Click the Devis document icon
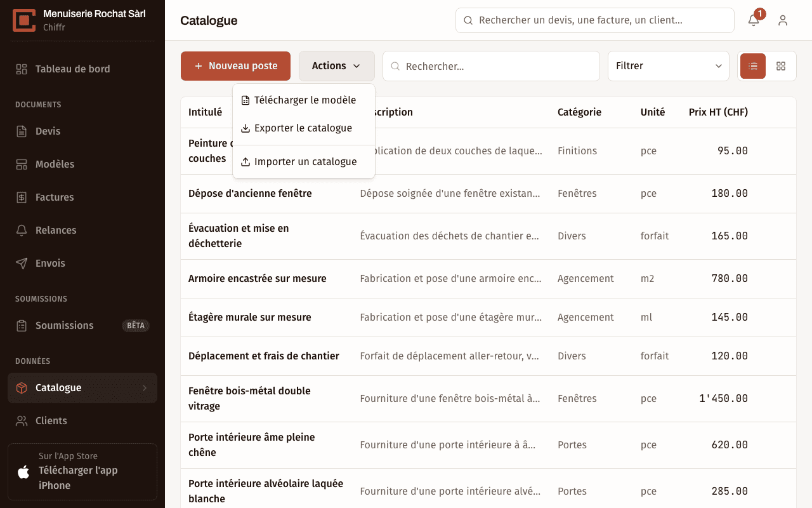812x508 pixels. [22, 131]
